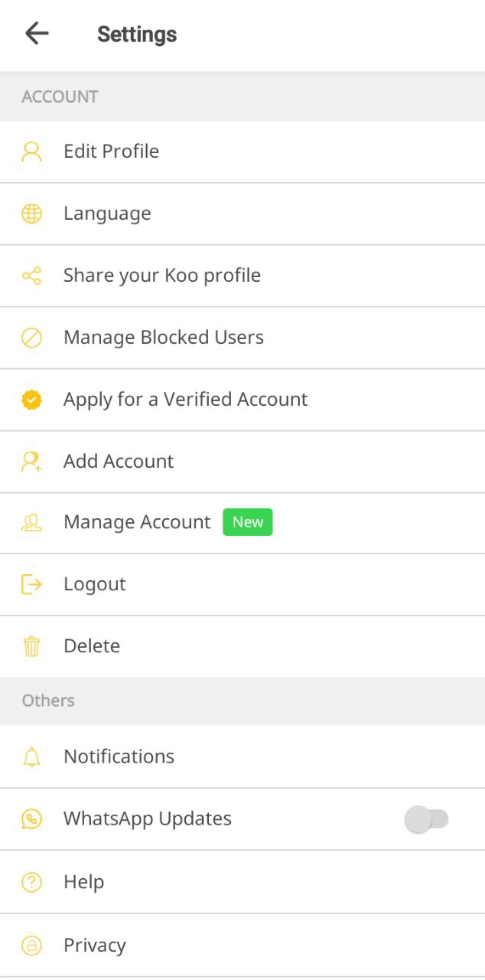
Task: Tap the Settings page title
Action: point(137,34)
